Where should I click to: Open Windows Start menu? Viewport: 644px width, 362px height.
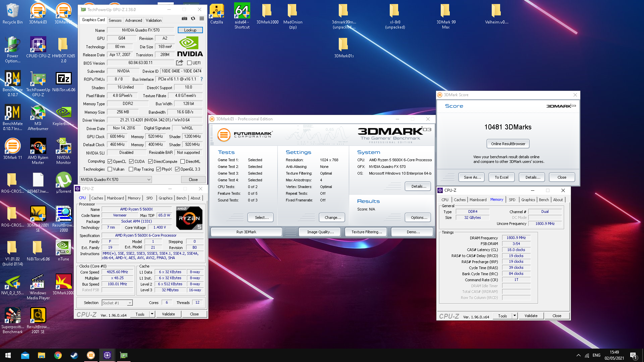click(x=8, y=355)
